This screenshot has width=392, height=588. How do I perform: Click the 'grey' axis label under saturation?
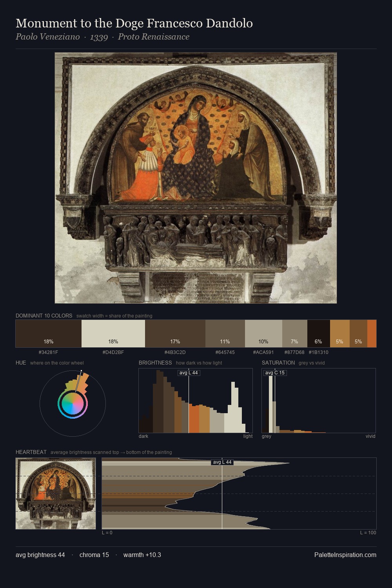pyautogui.click(x=267, y=436)
